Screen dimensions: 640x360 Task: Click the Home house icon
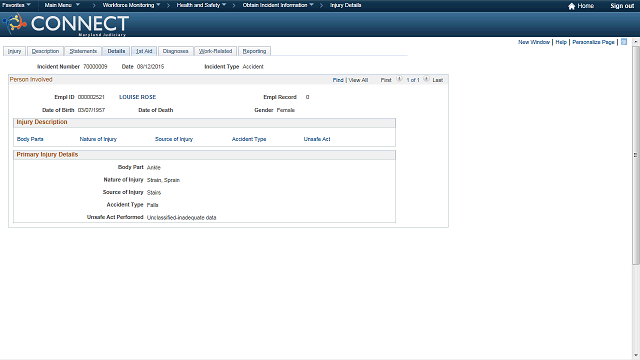pyautogui.click(x=571, y=6)
